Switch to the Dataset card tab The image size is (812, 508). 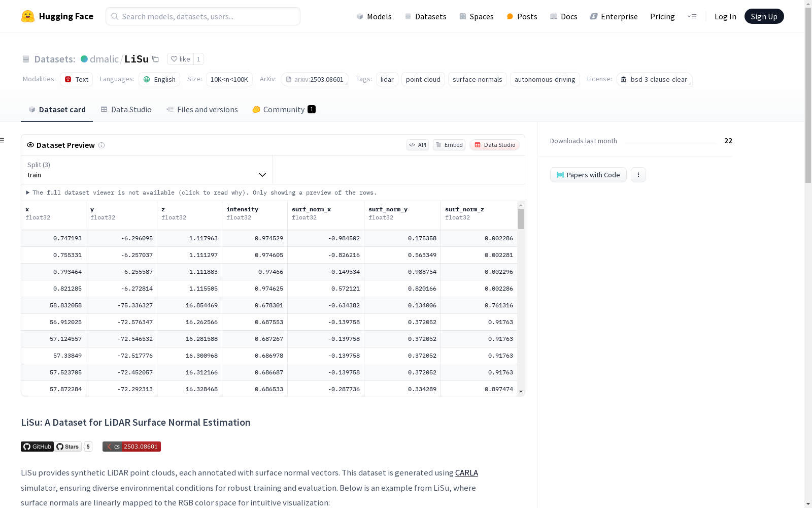click(x=57, y=110)
